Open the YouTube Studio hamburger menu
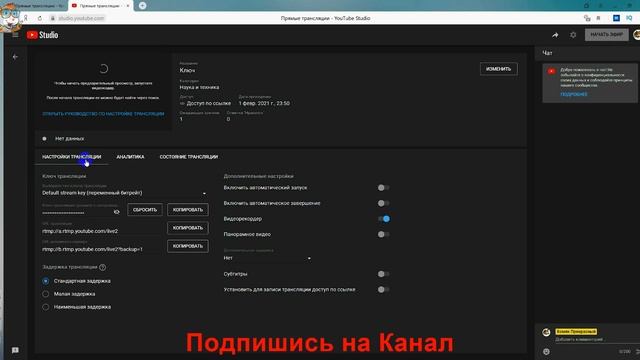 point(15,35)
